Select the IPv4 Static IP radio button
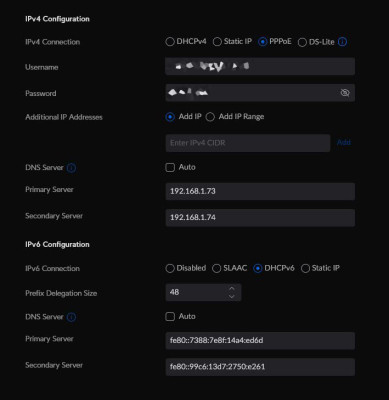Viewport: 389px width, 400px height. click(217, 42)
